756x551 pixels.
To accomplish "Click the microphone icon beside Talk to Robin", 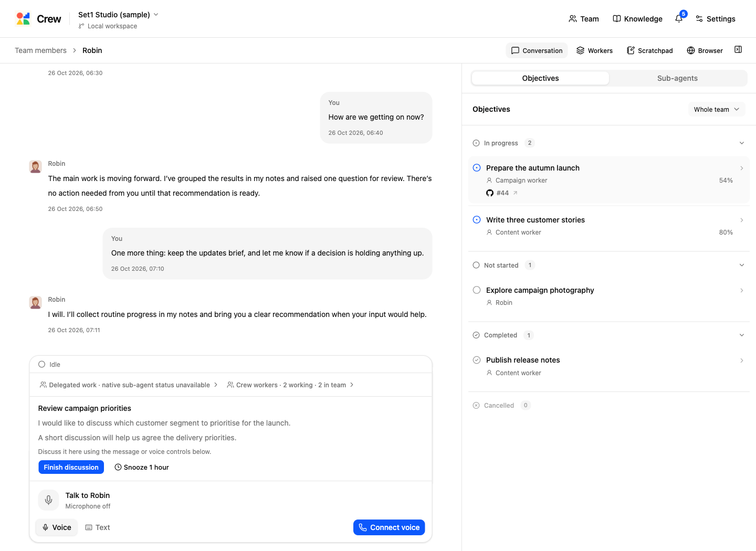I will pyautogui.click(x=48, y=500).
